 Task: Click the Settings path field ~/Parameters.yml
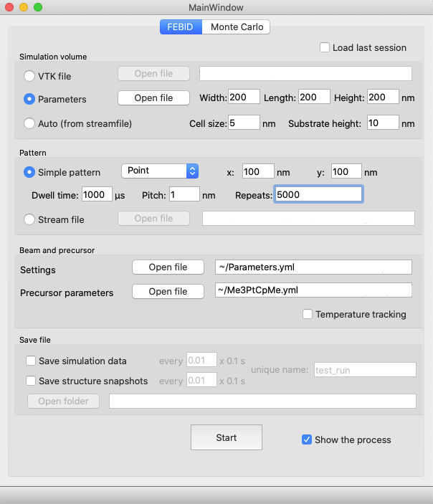tap(313, 267)
